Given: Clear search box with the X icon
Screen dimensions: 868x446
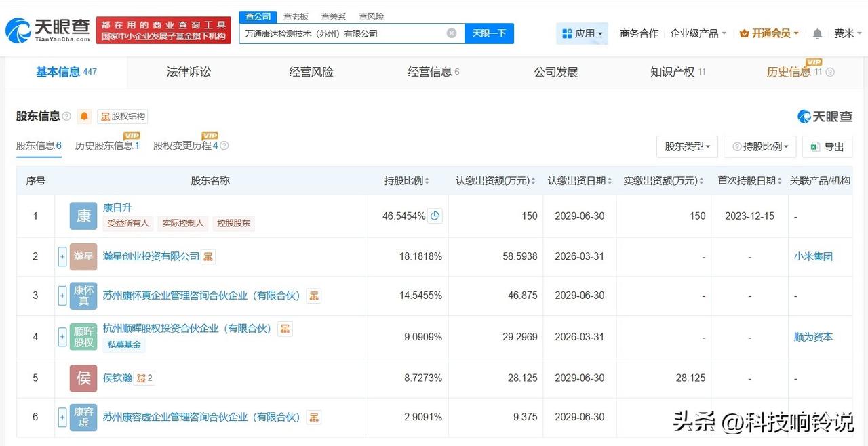Looking at the screenshot, I should 452,33.
